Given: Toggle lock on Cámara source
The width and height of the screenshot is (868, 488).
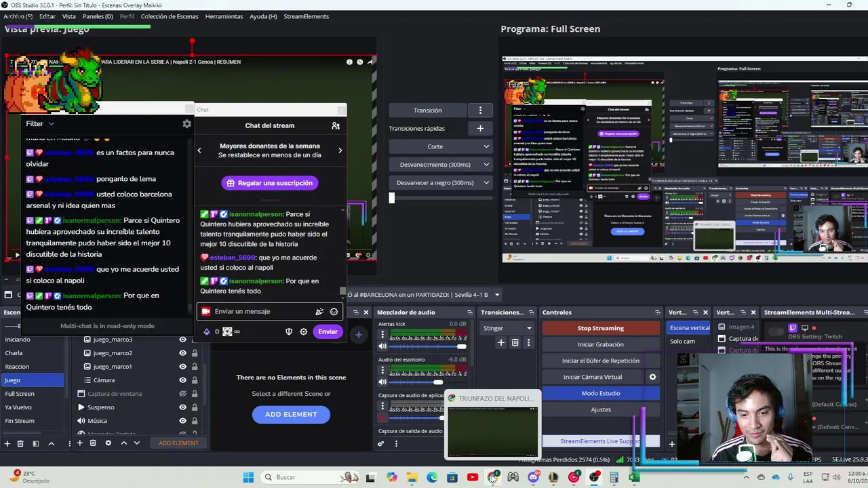Looking at the screenshot, I should coord(195,380).
